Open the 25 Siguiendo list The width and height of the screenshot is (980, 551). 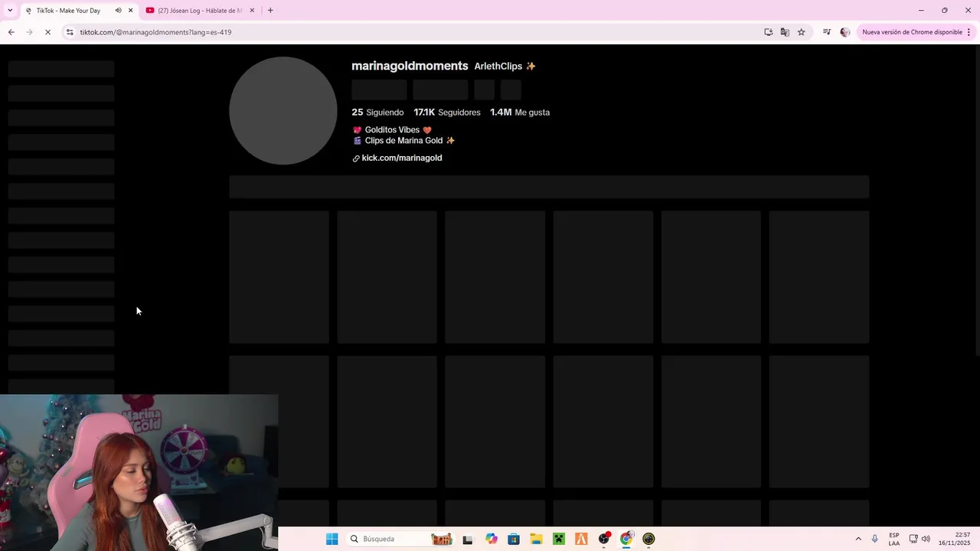pyautogui.click(x=377, y=112)
